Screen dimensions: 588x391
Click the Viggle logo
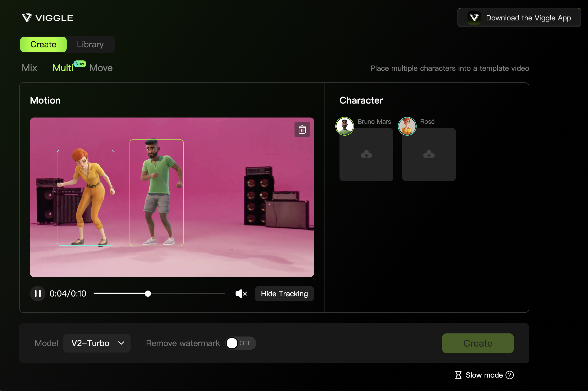47,18
